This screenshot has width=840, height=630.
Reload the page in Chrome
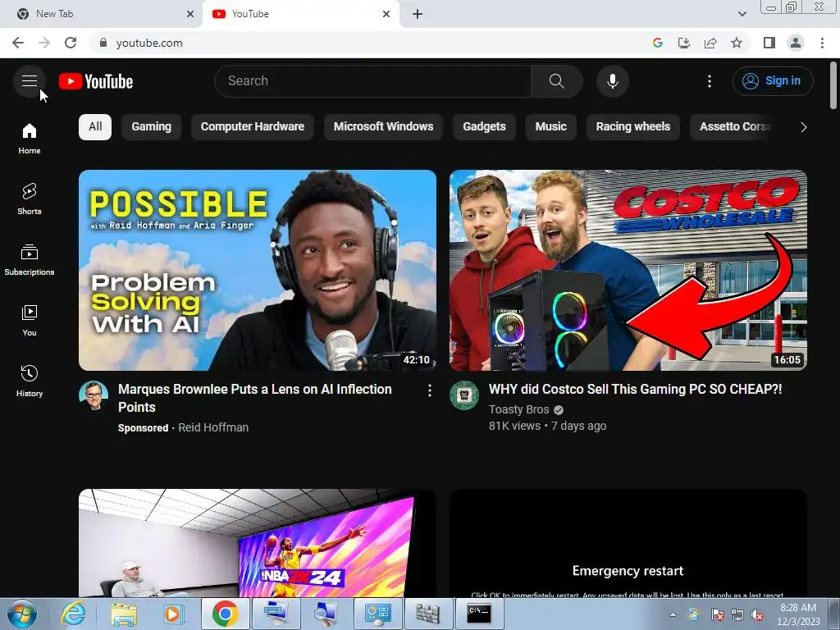click(71, 43)
